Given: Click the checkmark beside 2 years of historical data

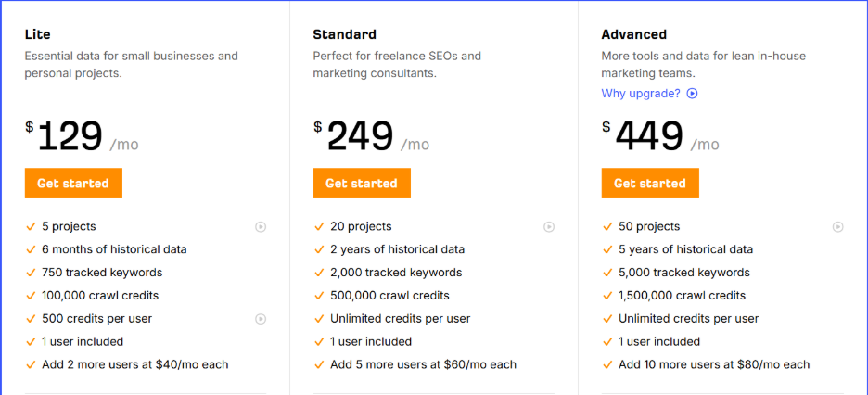Looking at the screenshot, I should coord(319,249).
